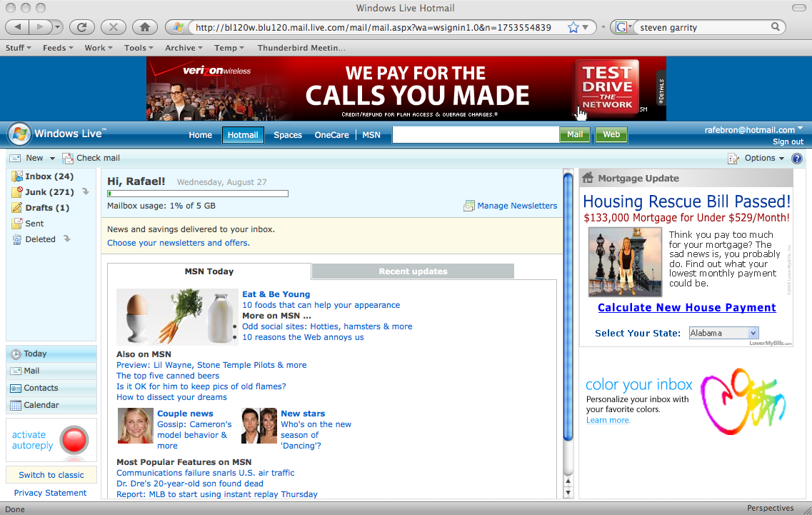Open the Eat & Be Young article link

pos(276,294)
